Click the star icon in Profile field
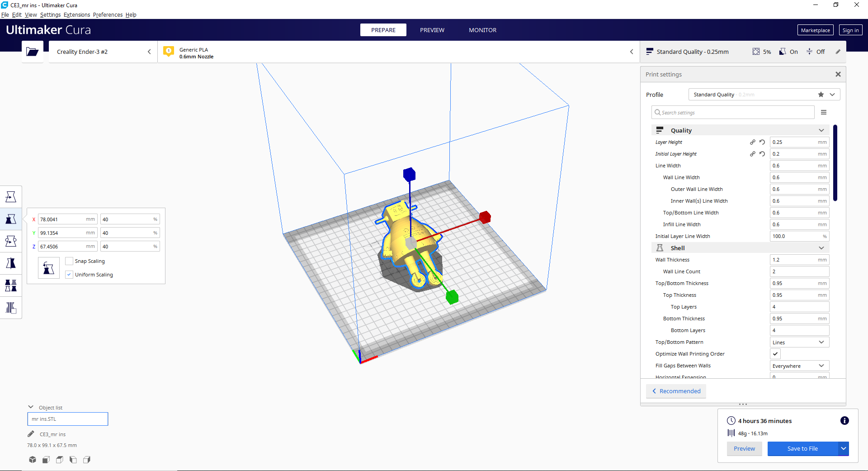The height and width of the screenshot is (471, 868). tap(821, 95)
